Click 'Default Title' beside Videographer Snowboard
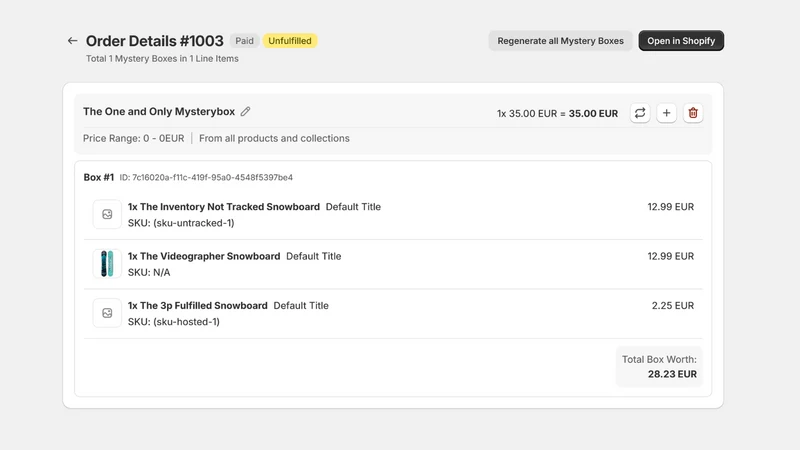The width and height of the screenshot is (800, 450). [313, 256]
